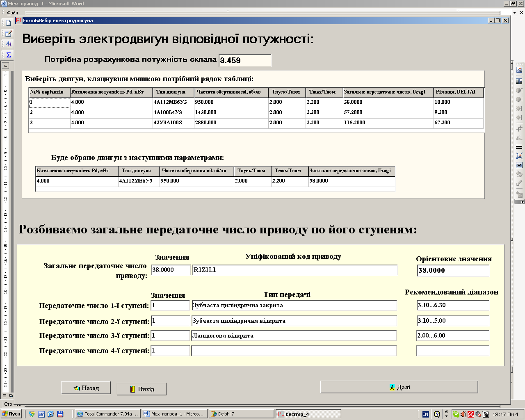The image size is (525, 420).
Task: Click Word quick launch icon in taskbar
Action: coord(41,414)
